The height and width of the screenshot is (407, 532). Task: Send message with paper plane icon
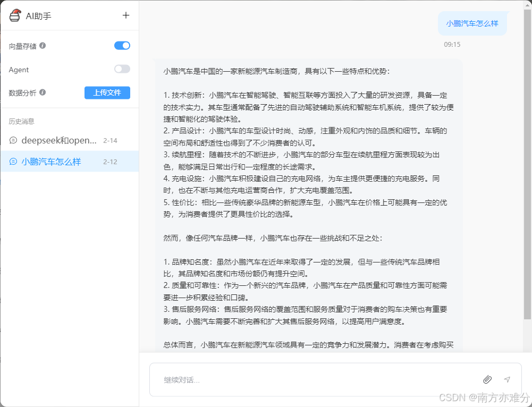(x=507, y=379)
